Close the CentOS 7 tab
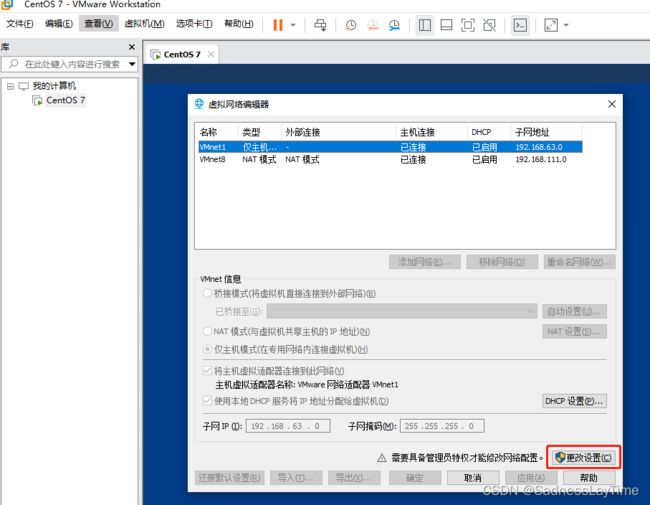 click(211, 54)
